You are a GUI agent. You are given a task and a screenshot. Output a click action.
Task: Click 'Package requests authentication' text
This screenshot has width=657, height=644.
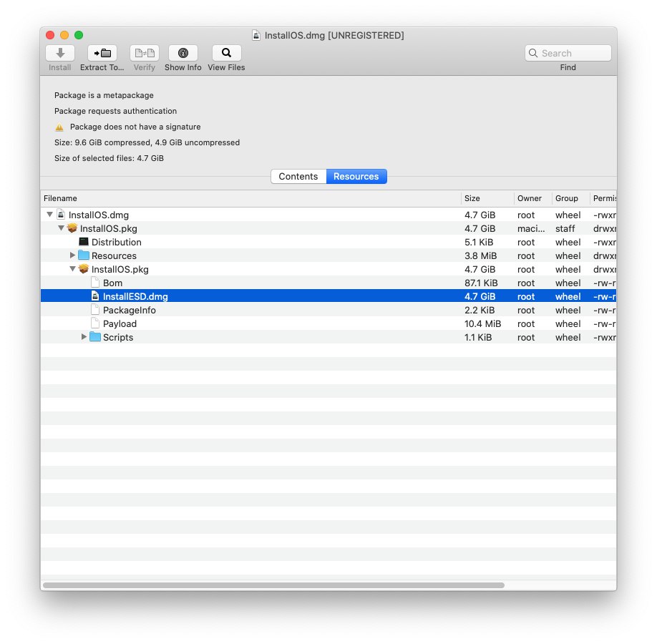coord(116,111)
